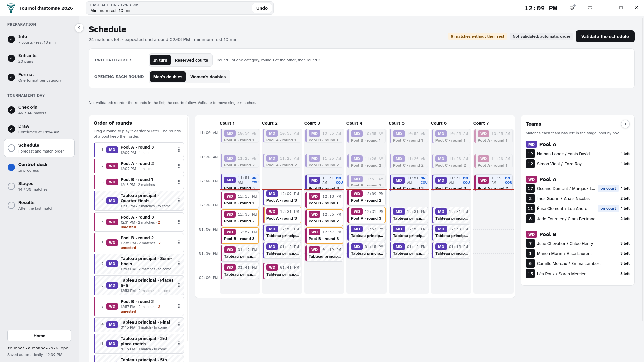Grab the drag handle of Pool B round 3
The height and width of the screenshot is (362, 644).
coord(179,306)
